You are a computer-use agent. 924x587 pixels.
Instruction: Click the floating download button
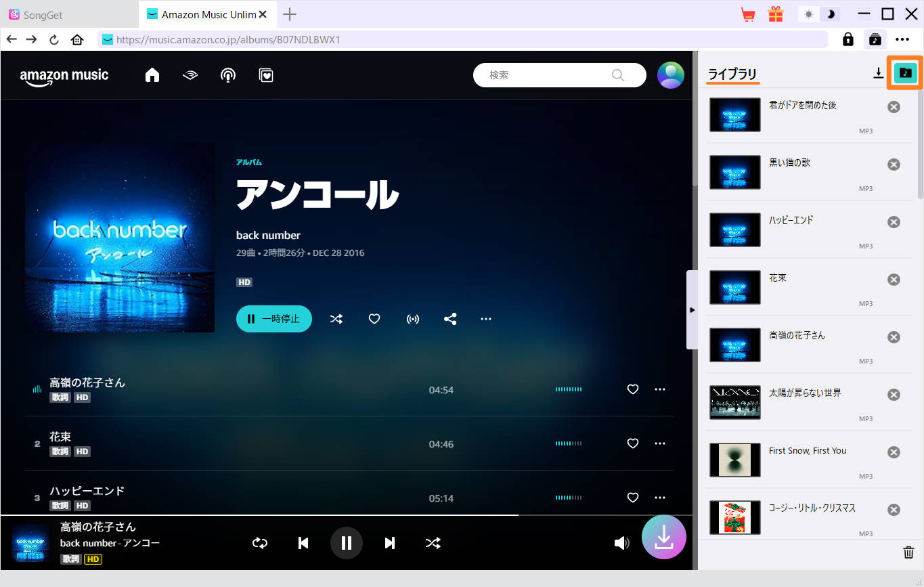[x=663, y=537]
